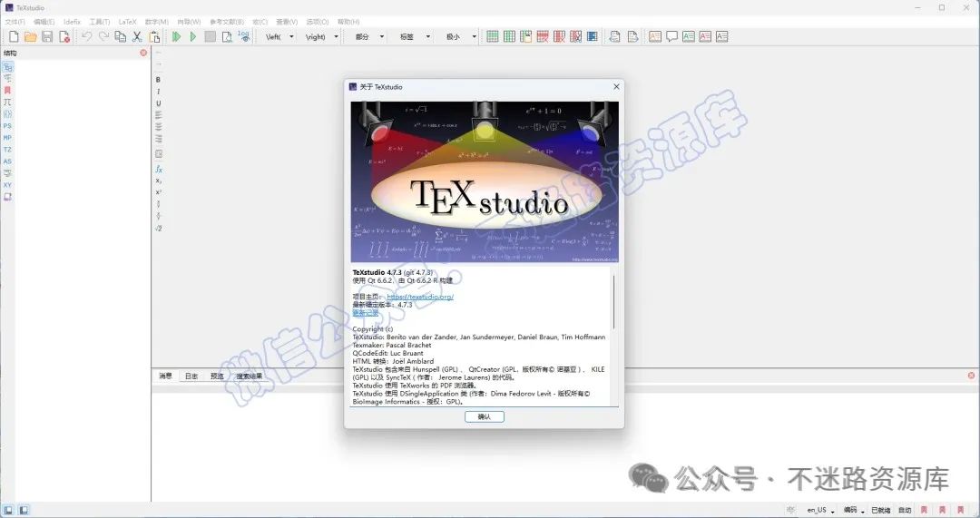This screenshot has width=980, height=518.
Task: View the log with the Log eye icon
Action: click(244, 37)
